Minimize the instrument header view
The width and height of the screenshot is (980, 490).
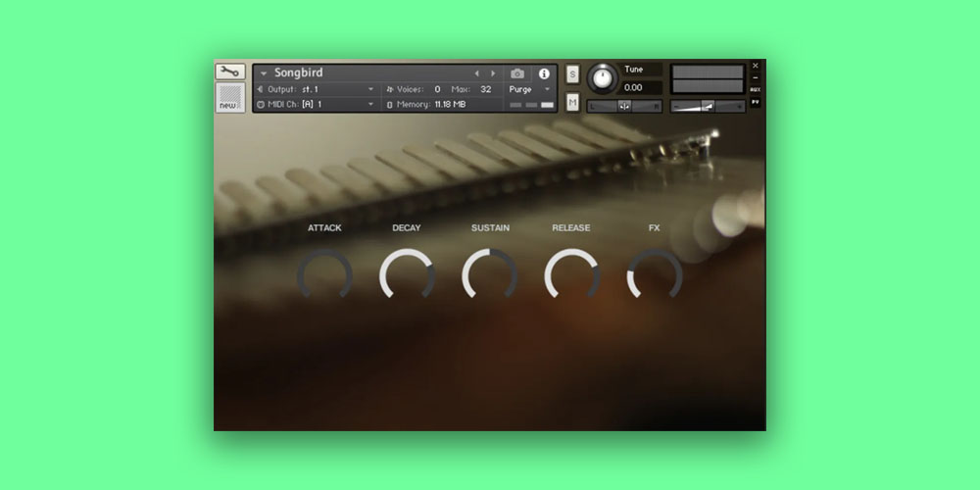point(756,77)
